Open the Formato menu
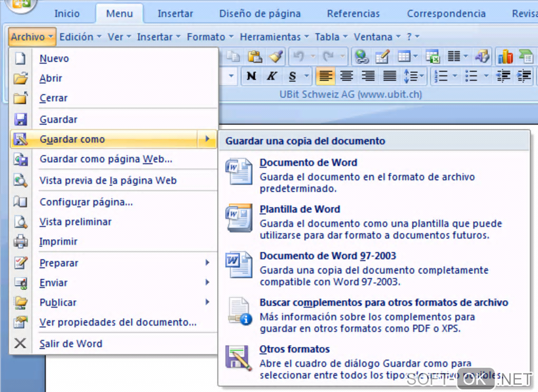Screen dimensions: 538x392 coord(210,37)
